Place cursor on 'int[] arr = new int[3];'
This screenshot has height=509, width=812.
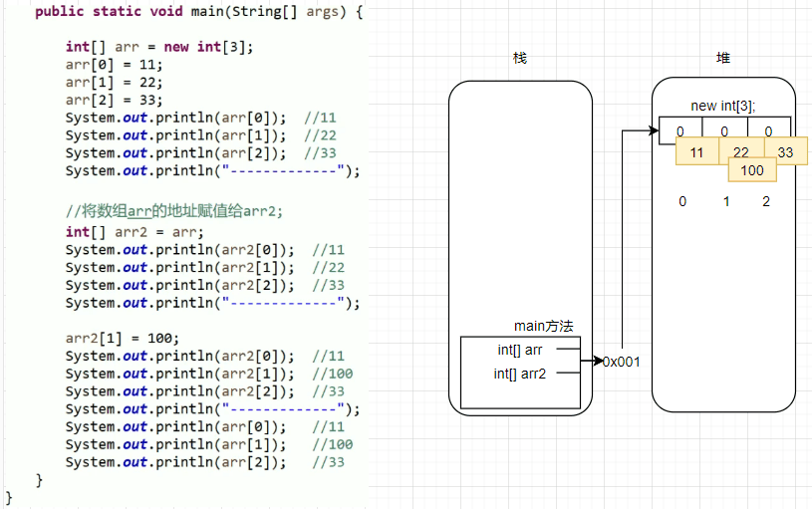[x=159, y=47]
